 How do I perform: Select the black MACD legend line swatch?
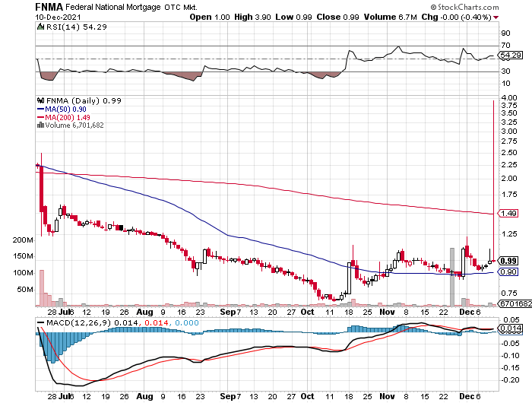[41, 323]
